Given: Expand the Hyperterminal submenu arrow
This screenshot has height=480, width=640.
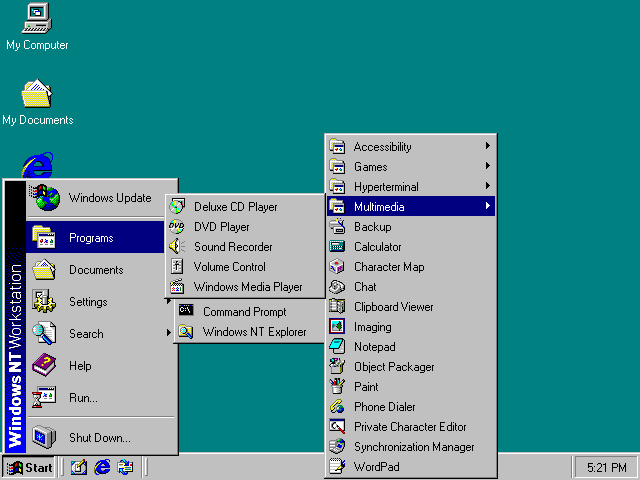Looking at the screenshot, I should [488, 186].
